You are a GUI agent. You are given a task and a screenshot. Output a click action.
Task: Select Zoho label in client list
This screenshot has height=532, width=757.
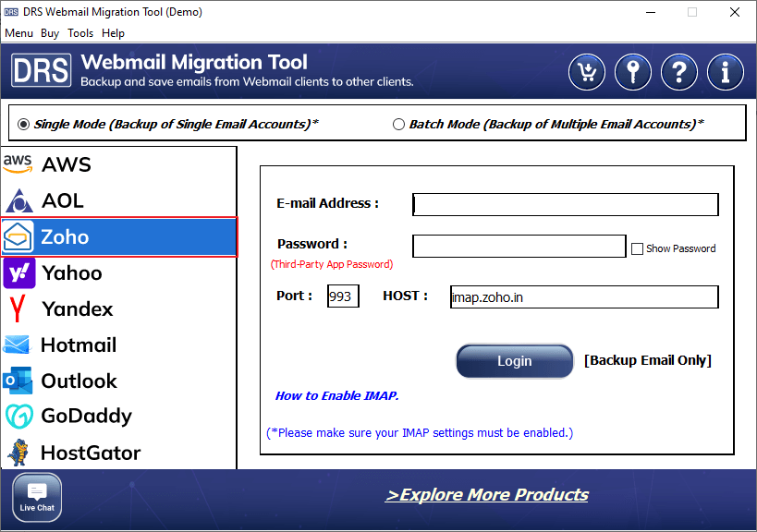pyautogui.click(x=66, y=236)
